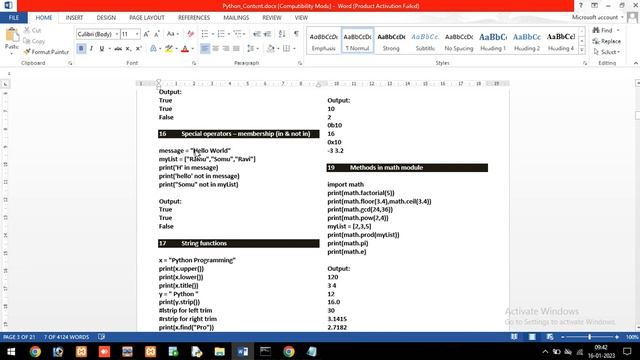This screenshot has height=360, width=640.
Task: Switch to the REFERENCES tab
Action: point(194,18)
